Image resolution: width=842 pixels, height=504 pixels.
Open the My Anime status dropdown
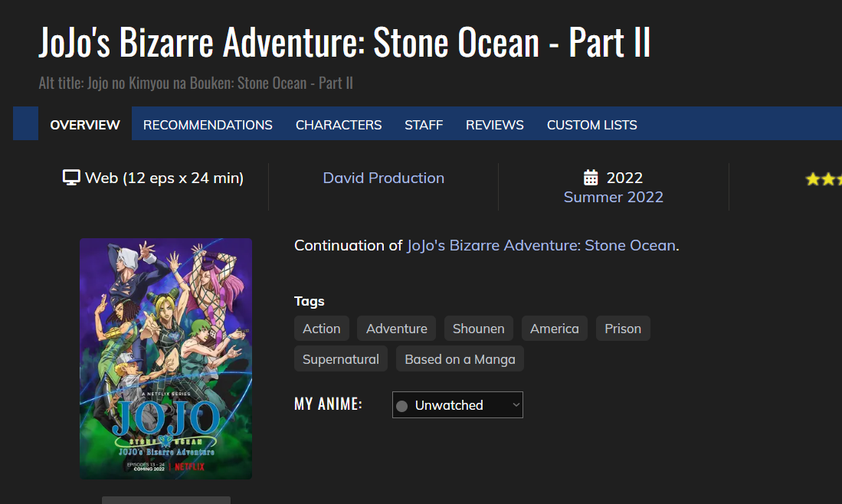coord(457,405)
